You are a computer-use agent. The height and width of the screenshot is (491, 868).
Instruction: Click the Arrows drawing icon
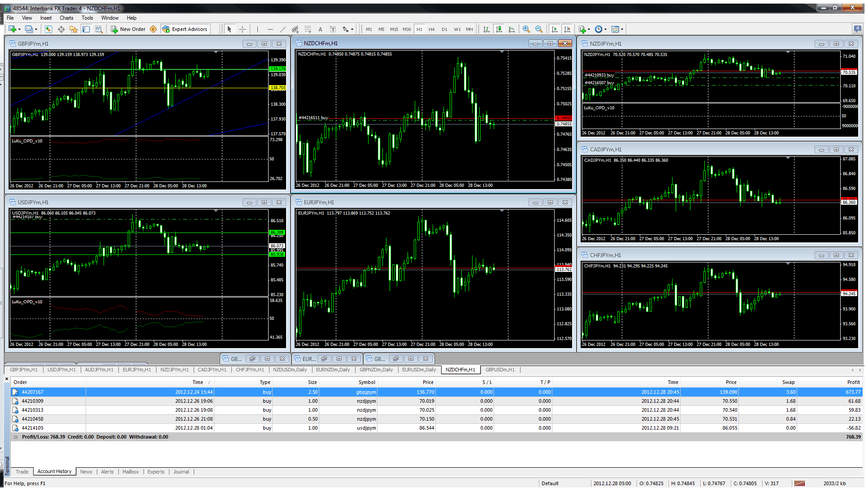click(x=345, y=29)
